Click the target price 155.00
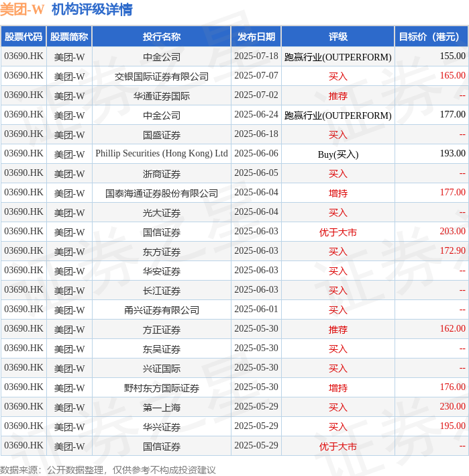469x476 pixels. click(453, 56)
